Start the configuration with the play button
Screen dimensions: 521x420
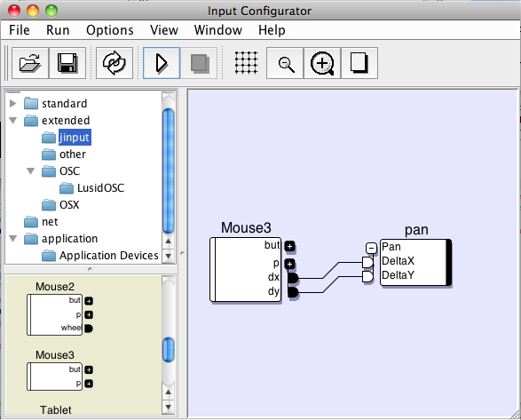click(x=162, y=63)
